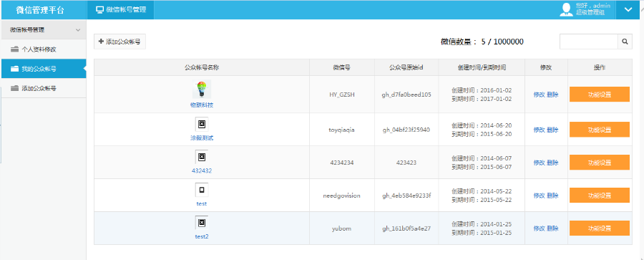
Task: Open the top-right header dropdown chevron
Action: coord(628,9)
